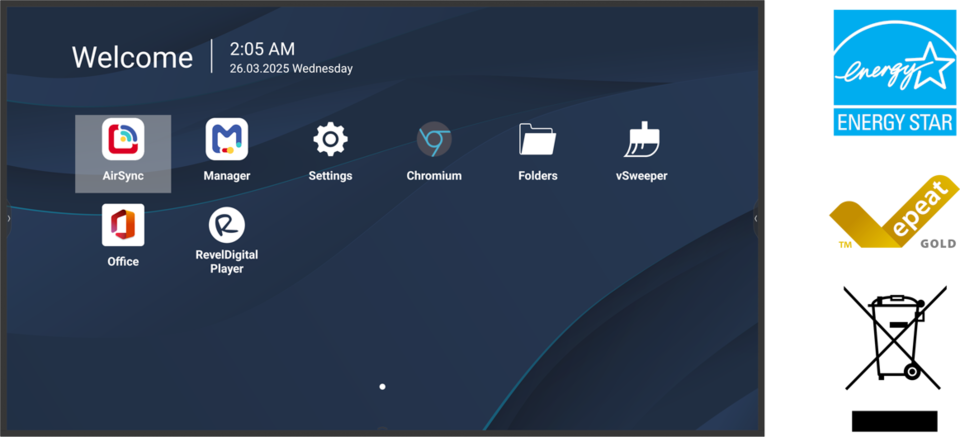Open the AirSync app
Screen dimensions: 960x437
tap(123, 140)
